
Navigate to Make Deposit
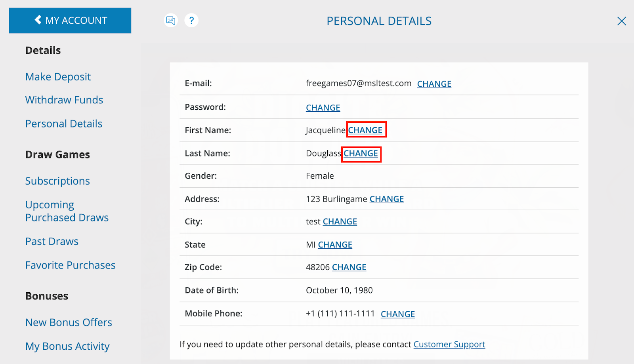[58, 76]
